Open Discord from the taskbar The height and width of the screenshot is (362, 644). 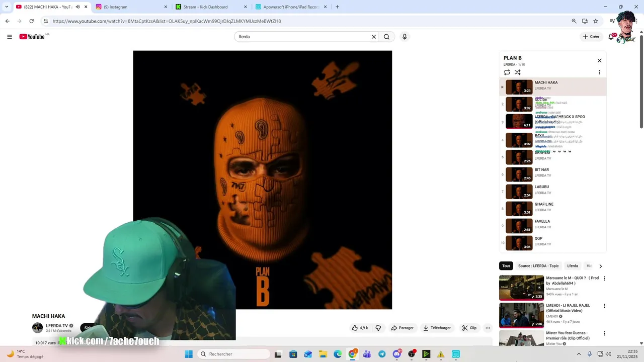[x=397, y=354]
